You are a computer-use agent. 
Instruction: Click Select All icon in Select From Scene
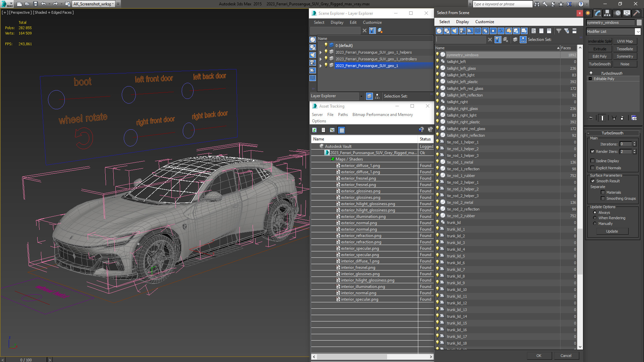533,31
